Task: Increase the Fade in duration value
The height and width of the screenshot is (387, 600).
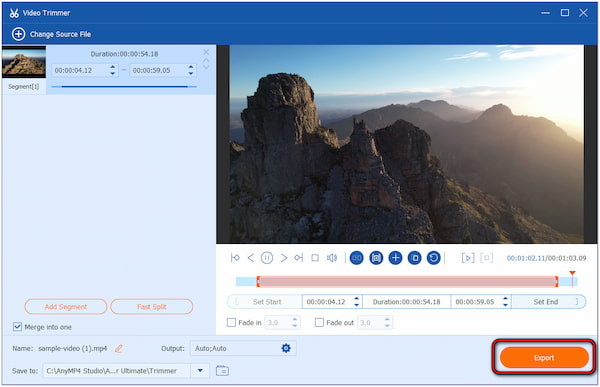Action: pyautogui.click(x=295, y=319)
